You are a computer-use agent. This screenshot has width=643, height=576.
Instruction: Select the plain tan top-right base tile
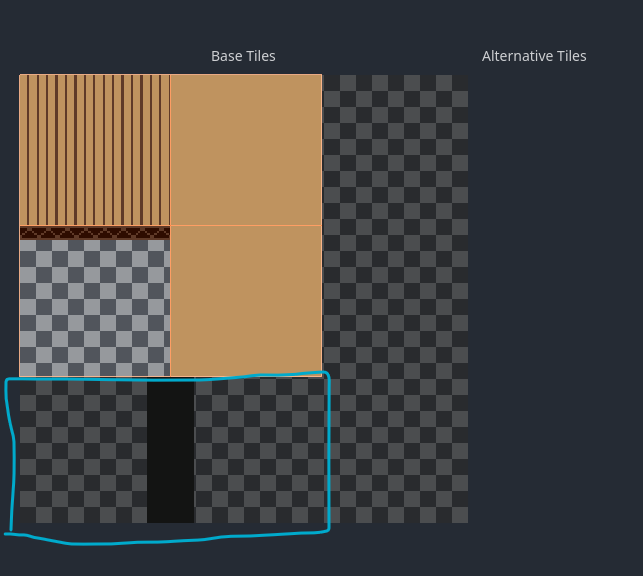pyautogui.click(x=246, y=150)
